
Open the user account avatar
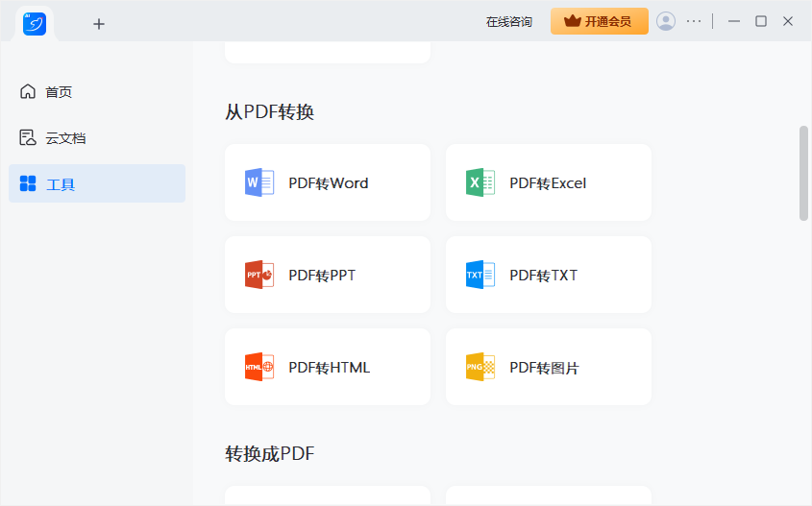pyautogui.click(x=665, y=21)
